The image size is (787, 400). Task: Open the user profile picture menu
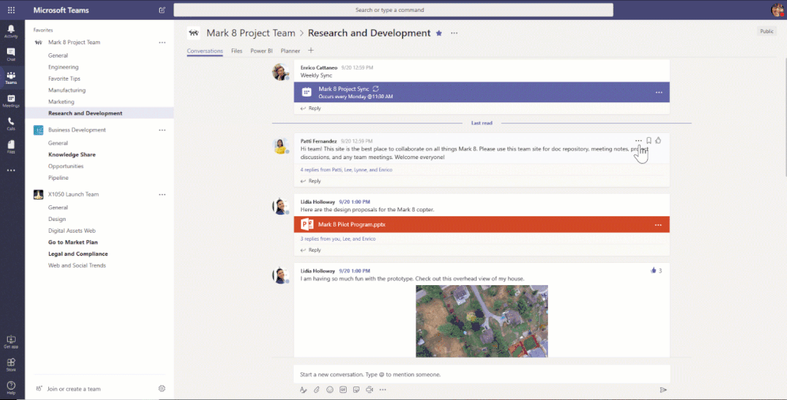point(777,10)
